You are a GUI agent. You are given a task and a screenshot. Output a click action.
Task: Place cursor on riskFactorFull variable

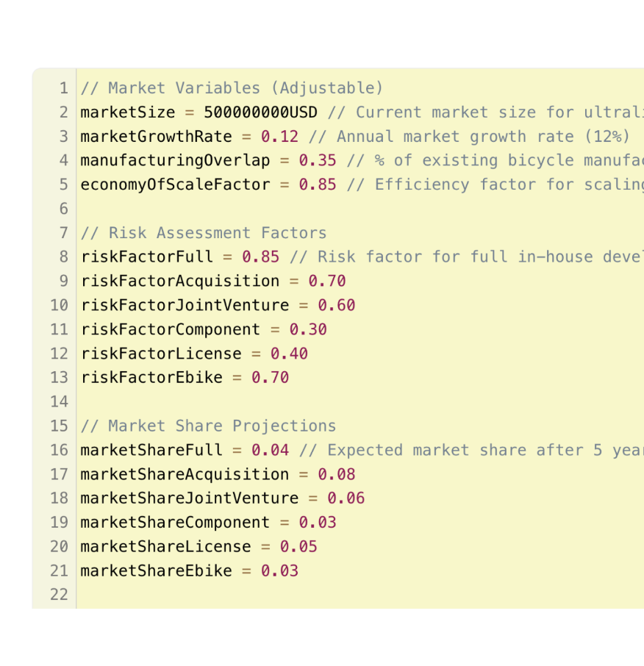click(x=146, y=257)
